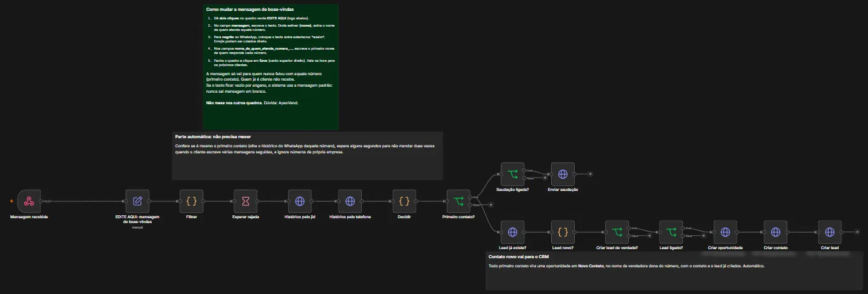Select the Enviar saudação HTTP node

click(x=563, y=174)
